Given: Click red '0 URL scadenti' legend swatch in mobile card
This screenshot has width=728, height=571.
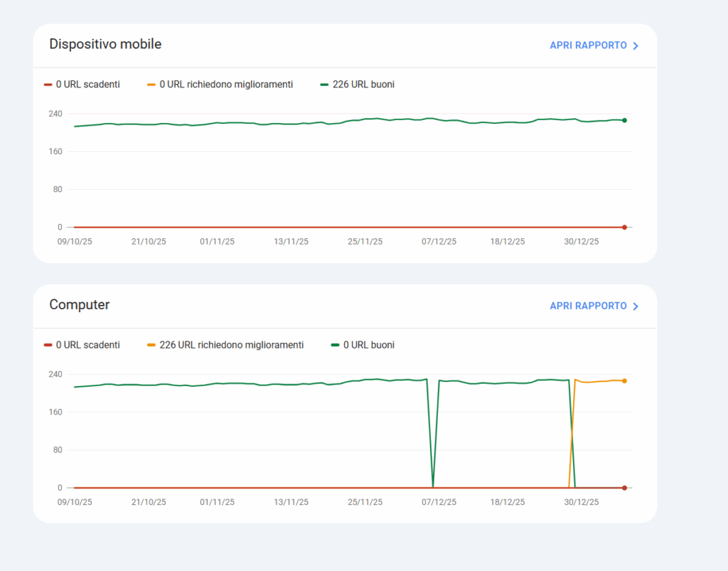Looking at the screenshot, I should coord(48,85).
